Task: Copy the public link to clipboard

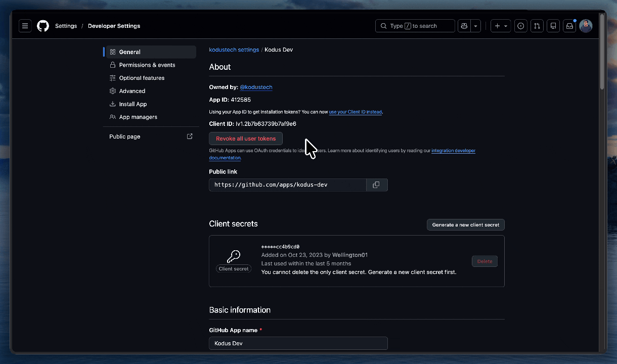Action: [376, 185]
